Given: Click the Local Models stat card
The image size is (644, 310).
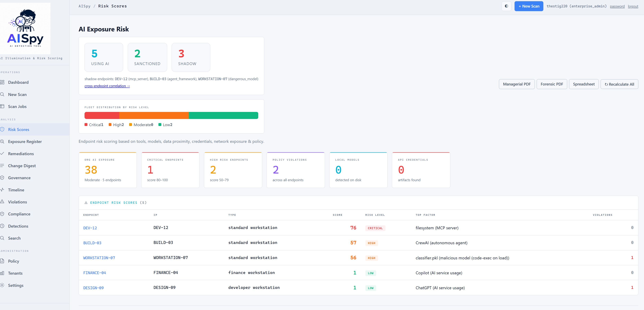Looking at the screenshot, I should [358, 170].
